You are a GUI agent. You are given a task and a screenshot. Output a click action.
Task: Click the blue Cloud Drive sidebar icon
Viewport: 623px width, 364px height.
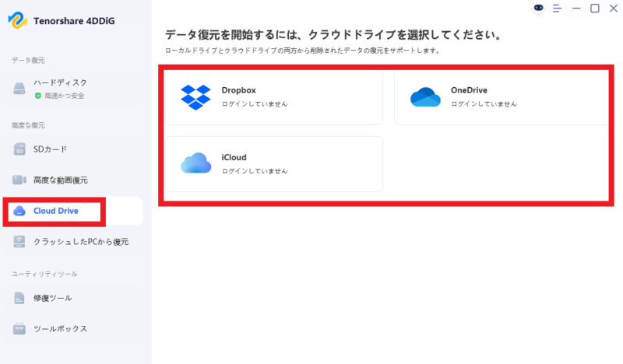tap(19, 211)
